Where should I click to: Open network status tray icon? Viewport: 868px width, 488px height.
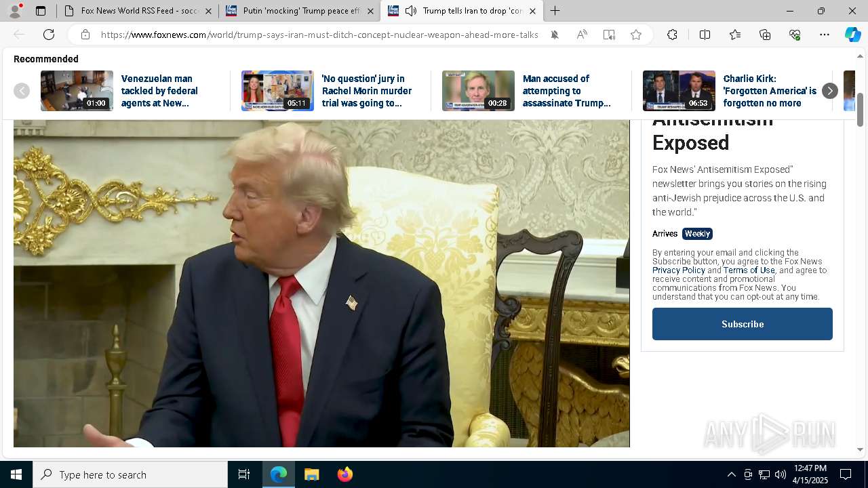pos(764,474)
